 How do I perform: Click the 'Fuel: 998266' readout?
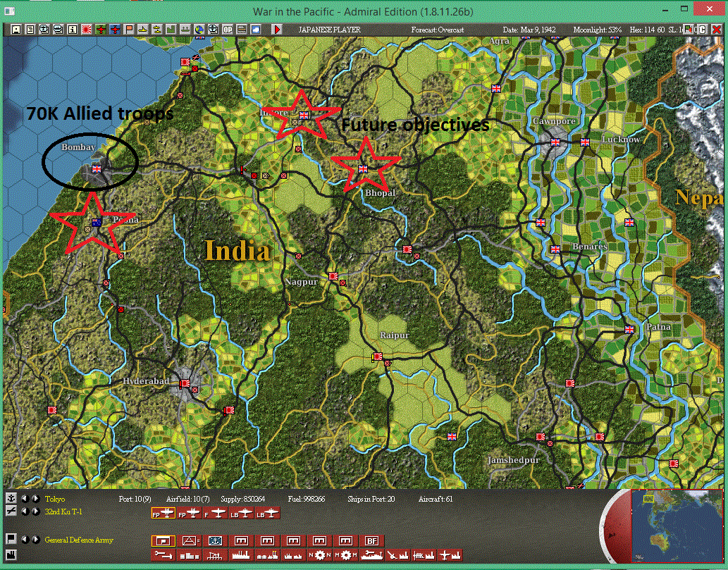click(x=306, y=499)
